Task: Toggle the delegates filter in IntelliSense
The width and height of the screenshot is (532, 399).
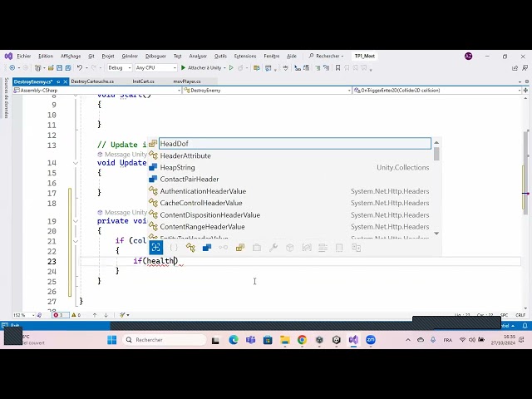Action: click(257, 248)
